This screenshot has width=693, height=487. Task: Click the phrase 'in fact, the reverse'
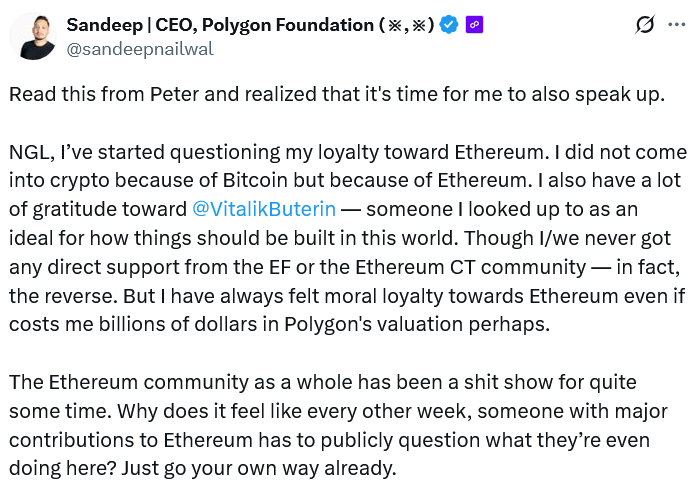(640, 268)
